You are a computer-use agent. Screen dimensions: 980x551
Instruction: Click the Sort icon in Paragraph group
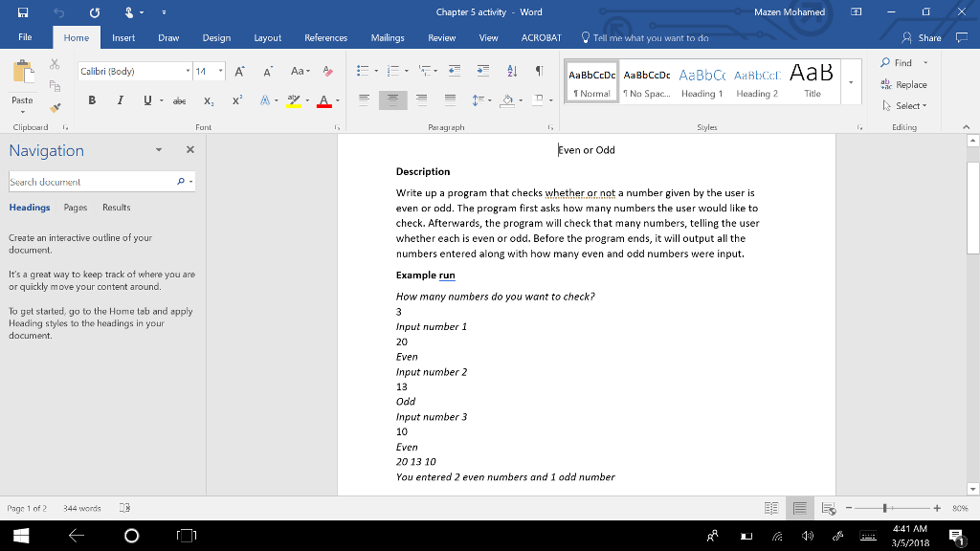click(511, 69)
